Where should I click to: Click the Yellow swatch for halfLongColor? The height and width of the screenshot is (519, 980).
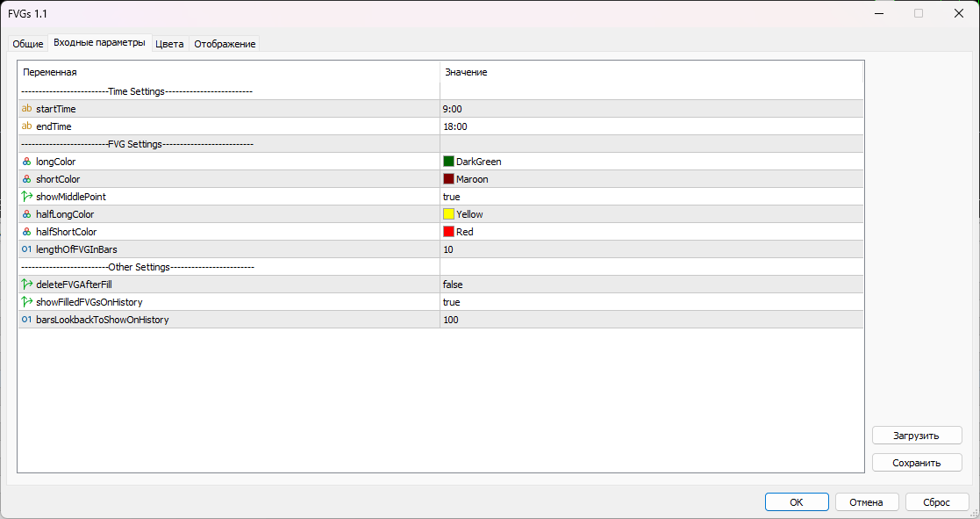[447, 213]
